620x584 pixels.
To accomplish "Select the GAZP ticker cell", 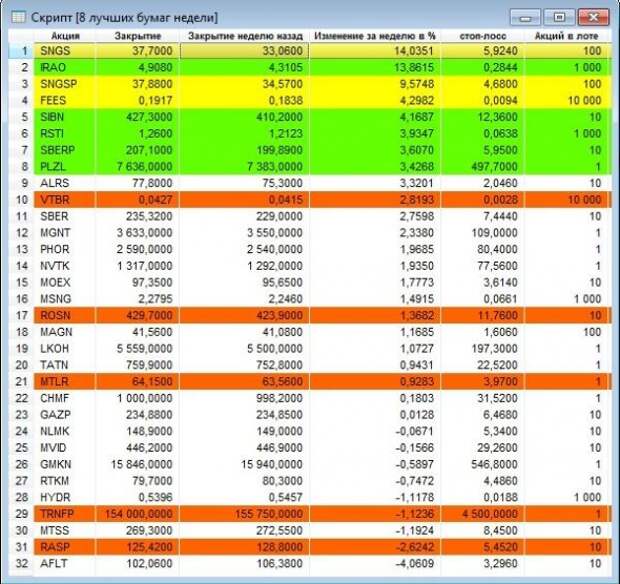I will [x=65, y=415].
